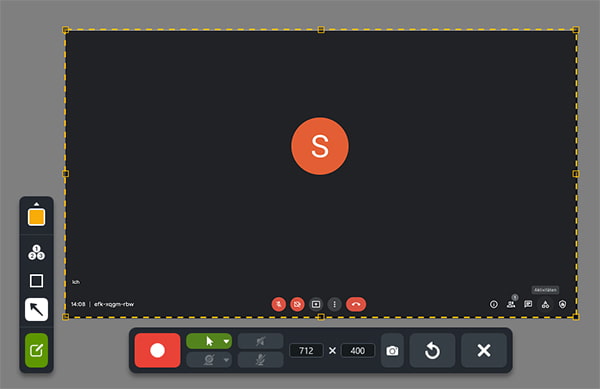Toggle microphone recording in the recorder bar
Viewport: 600px width, 389px height.
point(261,360)
